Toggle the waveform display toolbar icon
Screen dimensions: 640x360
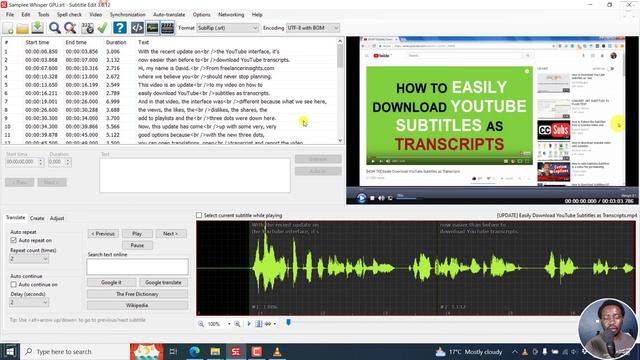point(152,28)
